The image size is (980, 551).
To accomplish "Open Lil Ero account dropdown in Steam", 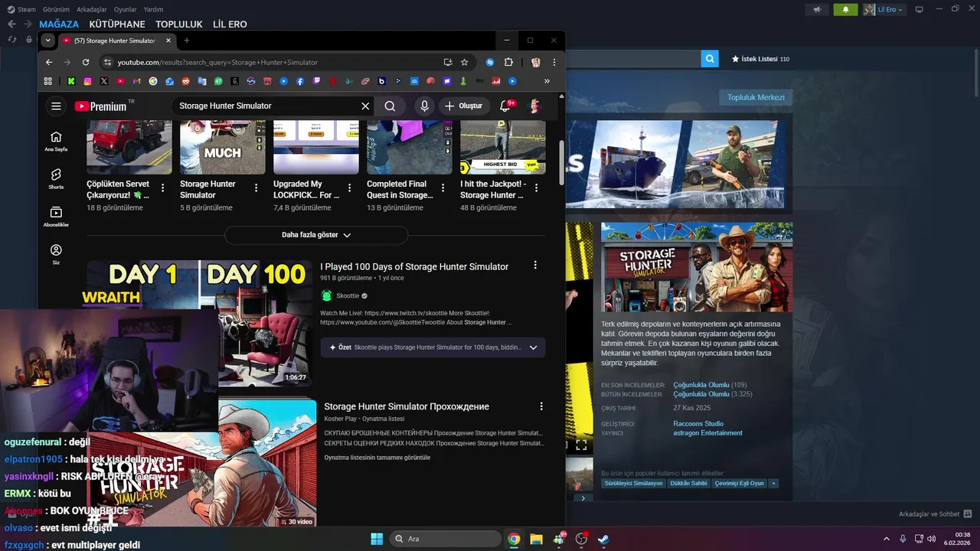I will click(884, 10).
